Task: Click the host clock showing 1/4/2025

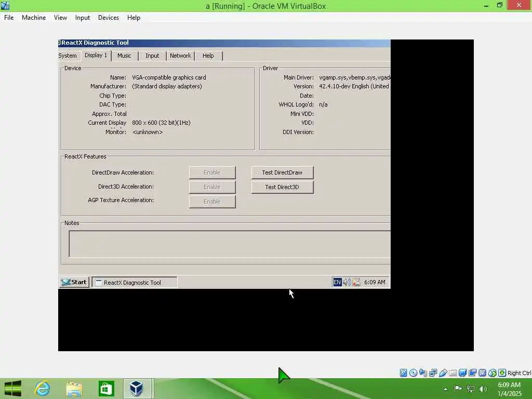Action: pyautogui.click(x=509, y=389)
